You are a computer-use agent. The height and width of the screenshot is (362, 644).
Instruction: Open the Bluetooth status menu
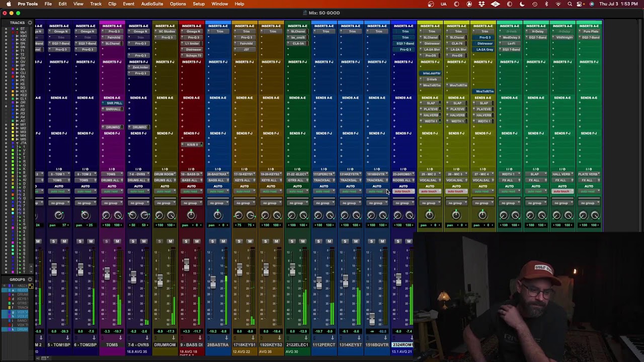(x=546, y=4)
